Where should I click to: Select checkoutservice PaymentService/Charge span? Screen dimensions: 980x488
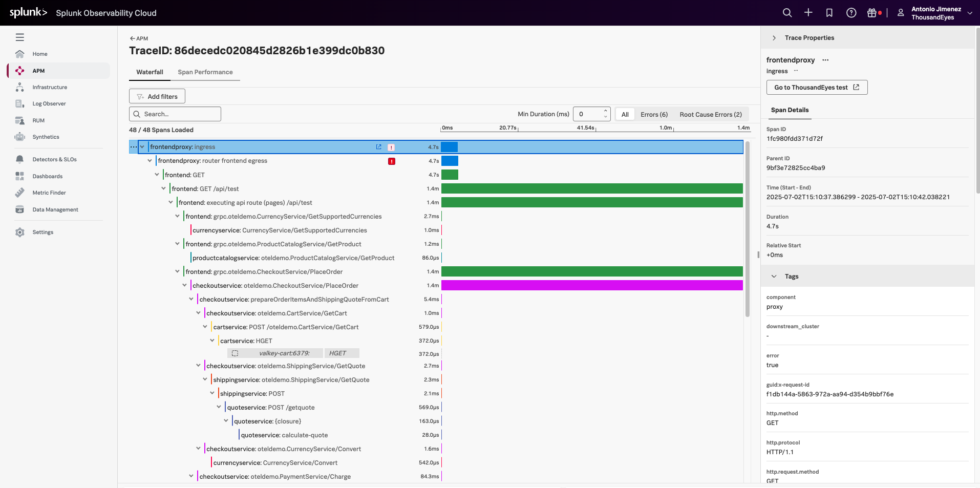click(275, 477)
